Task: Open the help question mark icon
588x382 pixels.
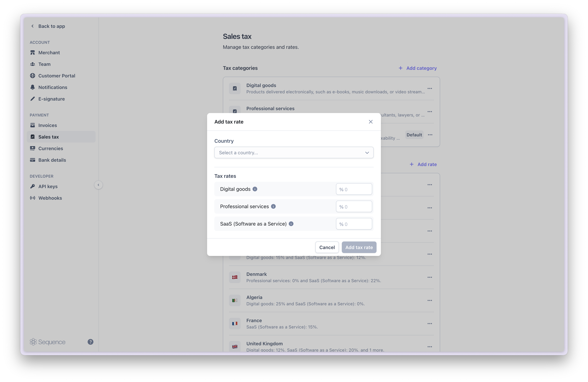Action: [90, 342]
